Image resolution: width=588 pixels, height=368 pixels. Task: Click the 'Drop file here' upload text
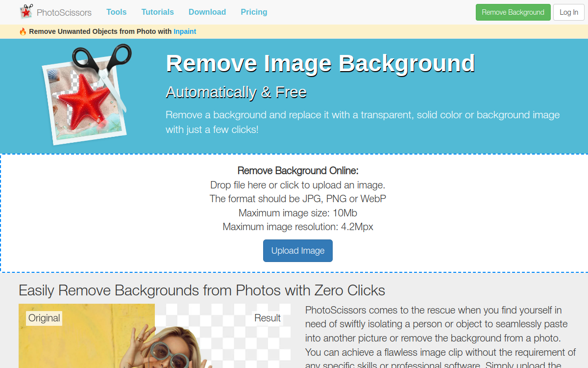coord(298,185)
